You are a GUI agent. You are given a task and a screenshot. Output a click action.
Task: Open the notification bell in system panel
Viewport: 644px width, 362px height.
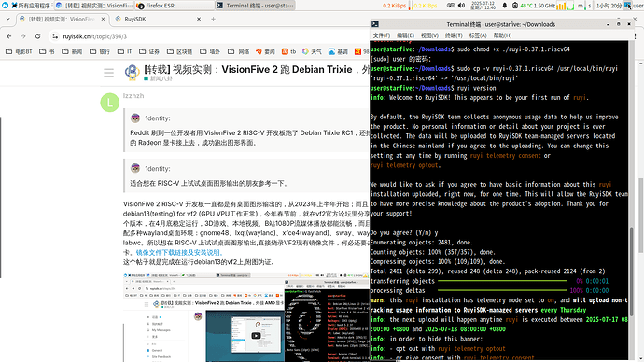coord(504,6)
